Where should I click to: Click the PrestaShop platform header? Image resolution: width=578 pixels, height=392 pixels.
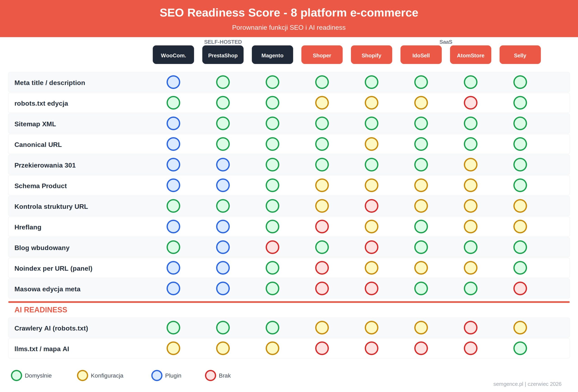(223, 55)
